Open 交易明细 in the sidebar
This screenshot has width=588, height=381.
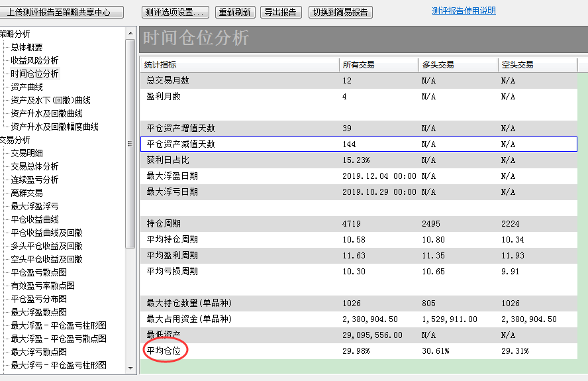[26, 153]
